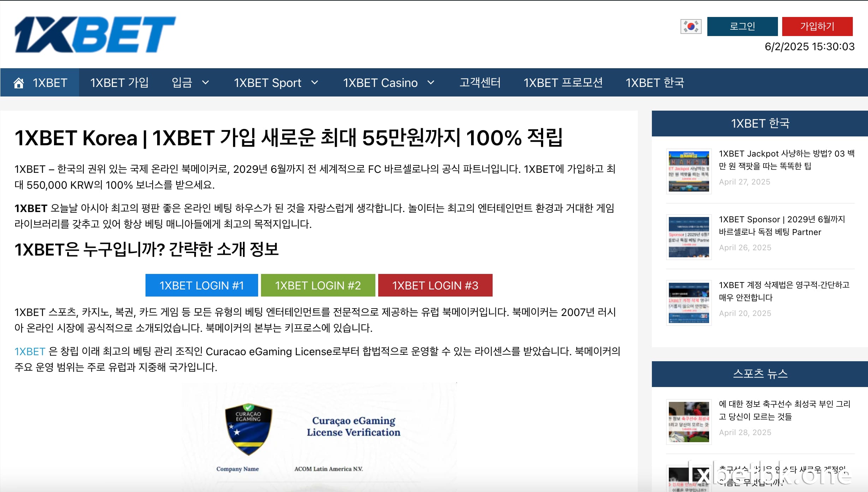Click the Curaçao eGaming shield badge

[x=249, y=429]
